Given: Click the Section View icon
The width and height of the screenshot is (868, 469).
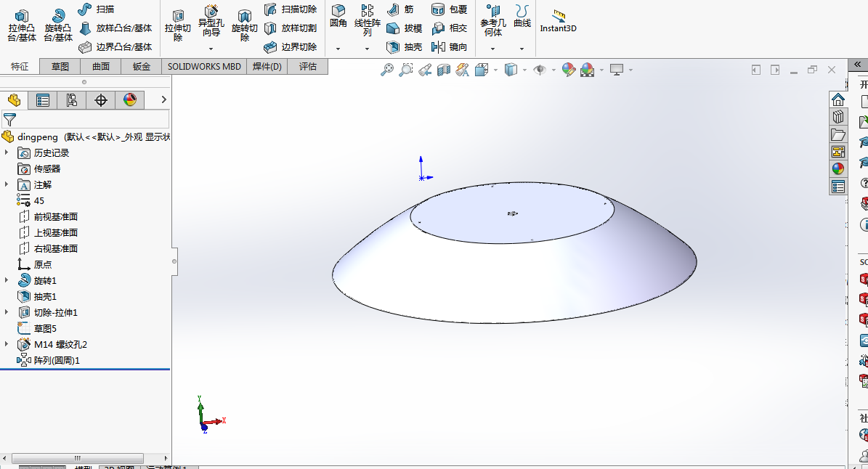Looking at the screenshot, I should pos(443,70).
